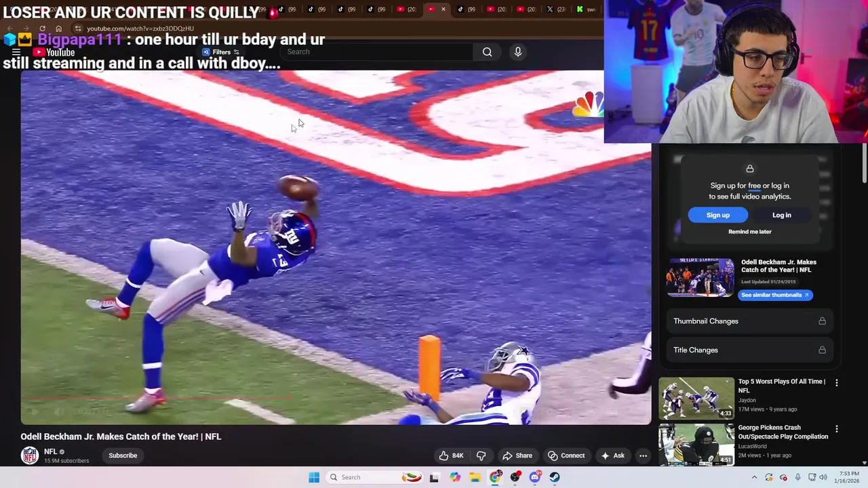Open the NFL channel avatar
868x488 pixels.
pyautogui.click(x=30, y=455)
